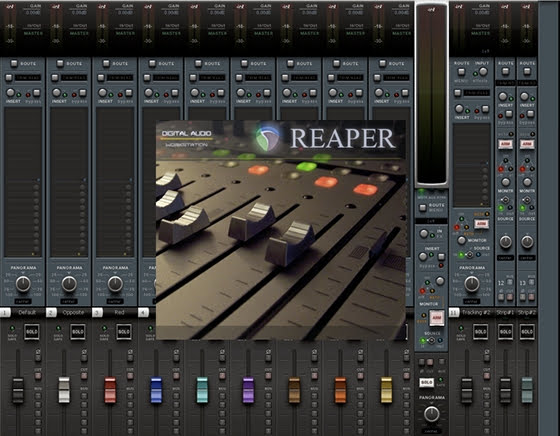Toggle insert bypass button on Default track
This screenshot has width=560, height=436.
(x=36, y=93)
